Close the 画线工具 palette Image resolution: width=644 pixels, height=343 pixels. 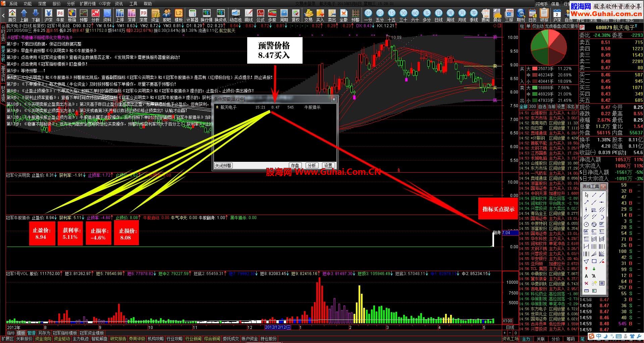[x=603, y=187]
